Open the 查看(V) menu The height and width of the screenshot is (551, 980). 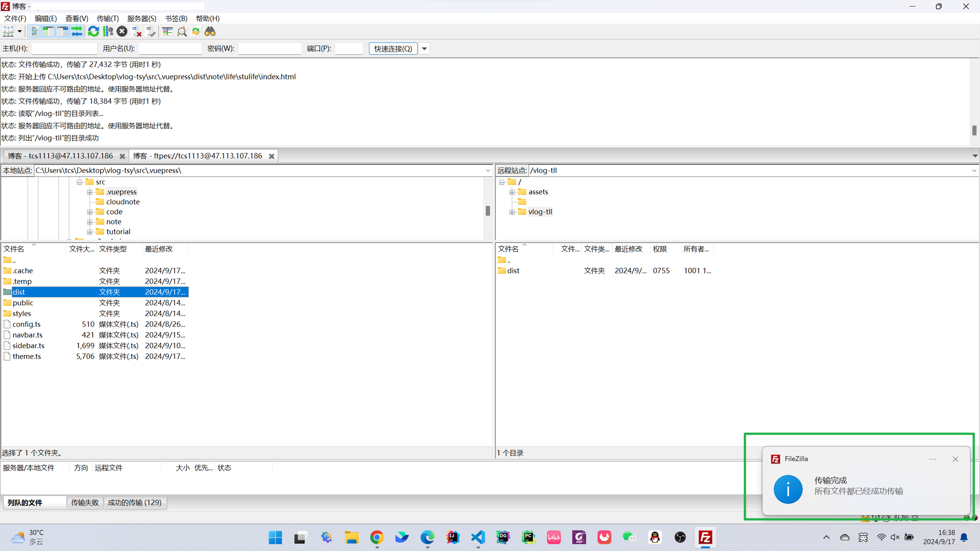(76, 18)
